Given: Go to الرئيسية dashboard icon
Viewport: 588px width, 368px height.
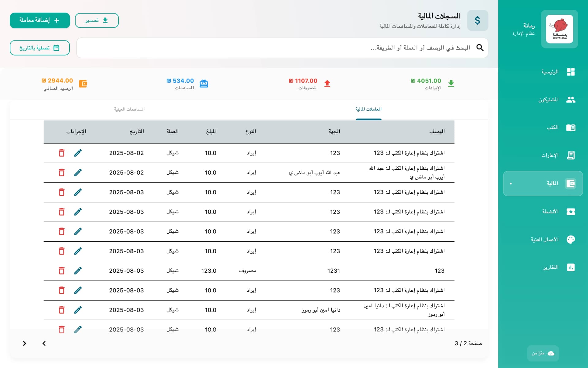Looking at the screenshot, I should (x=571, y=72).
